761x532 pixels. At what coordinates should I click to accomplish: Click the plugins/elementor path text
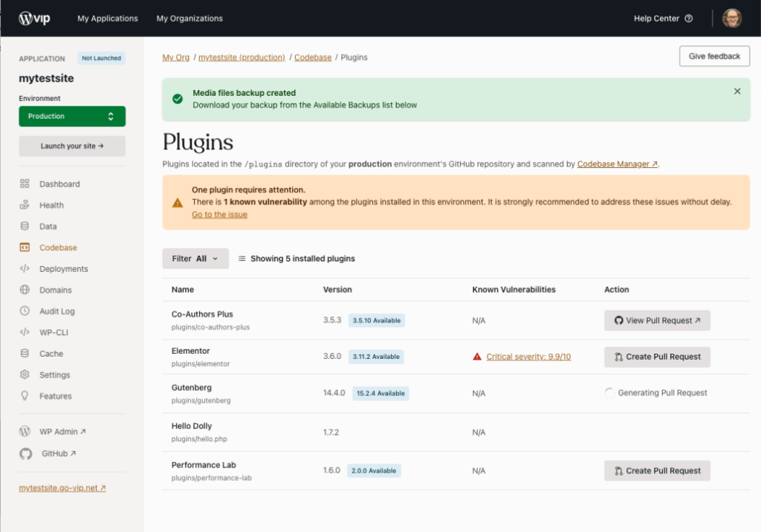pyautogui.click(x=201, y=363)
